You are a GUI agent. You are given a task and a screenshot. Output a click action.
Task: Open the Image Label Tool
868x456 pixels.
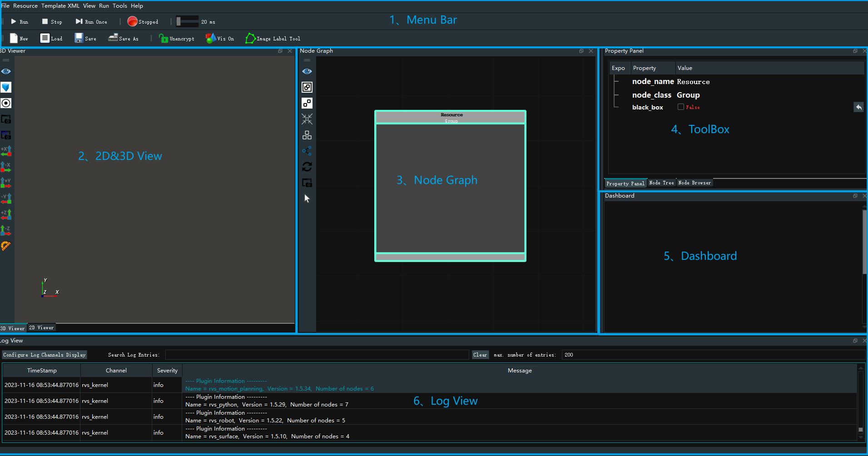point(273,39)
